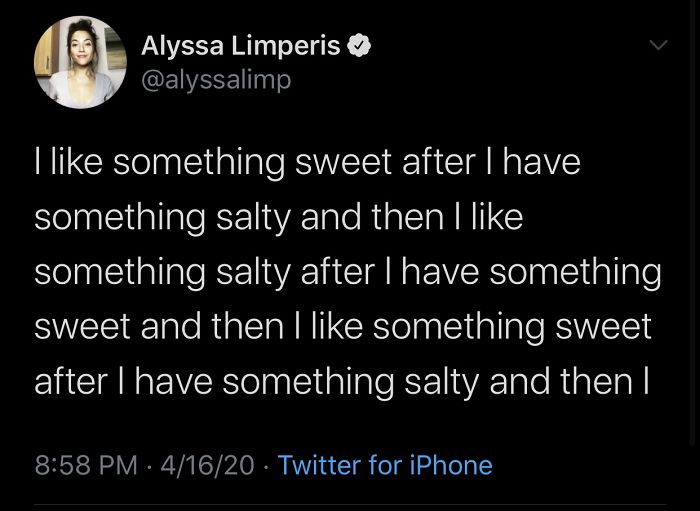
Task: Click line starting 'sweet and then I like'
Action: pos(342,326)
